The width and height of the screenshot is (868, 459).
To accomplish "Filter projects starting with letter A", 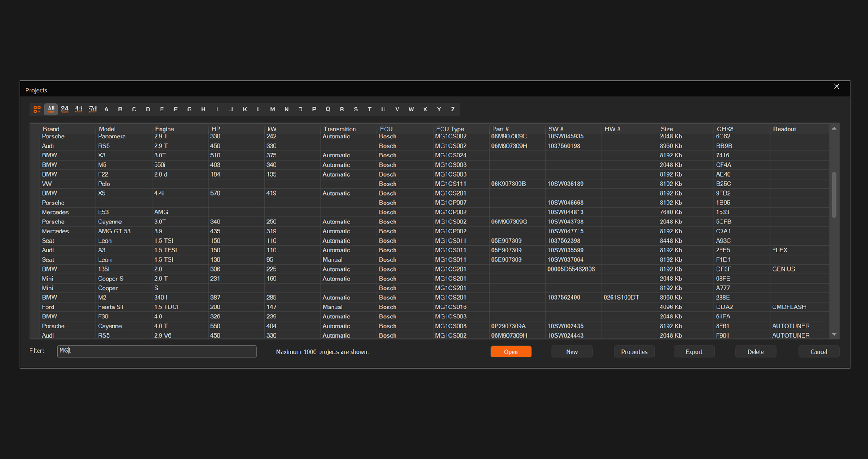I will coord(106,109).
